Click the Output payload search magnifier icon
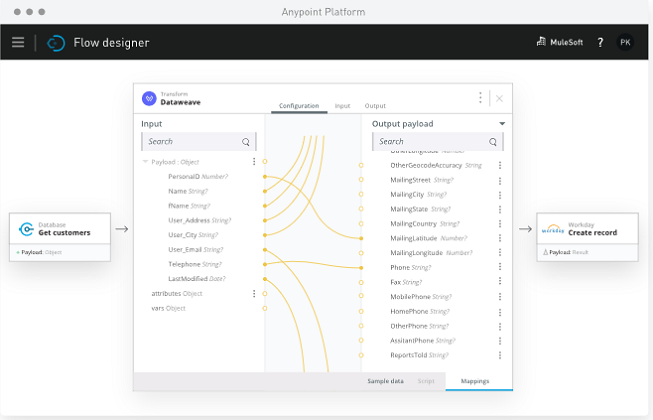The image size is (653, 420). (493, 142)
